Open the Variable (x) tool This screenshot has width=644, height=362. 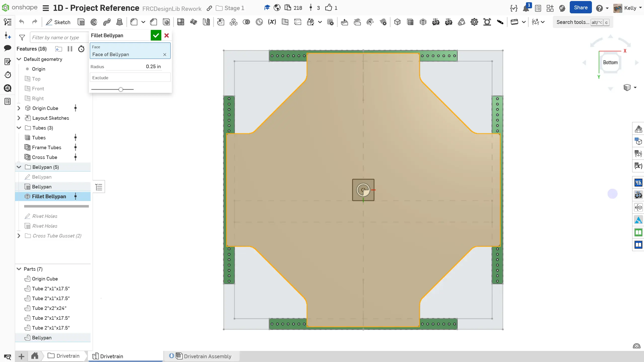(272, 22)
